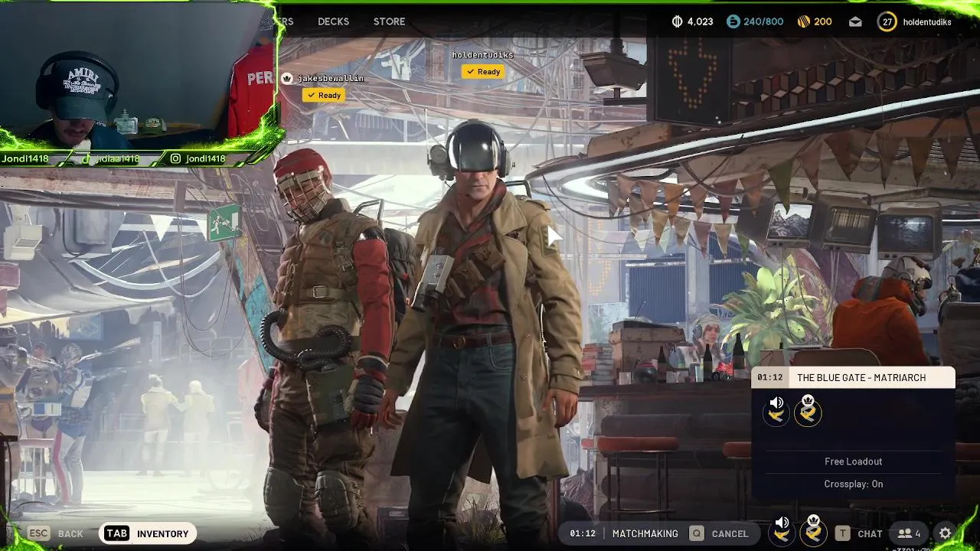Select the speaker avatar in the map panel

point(776,410)
